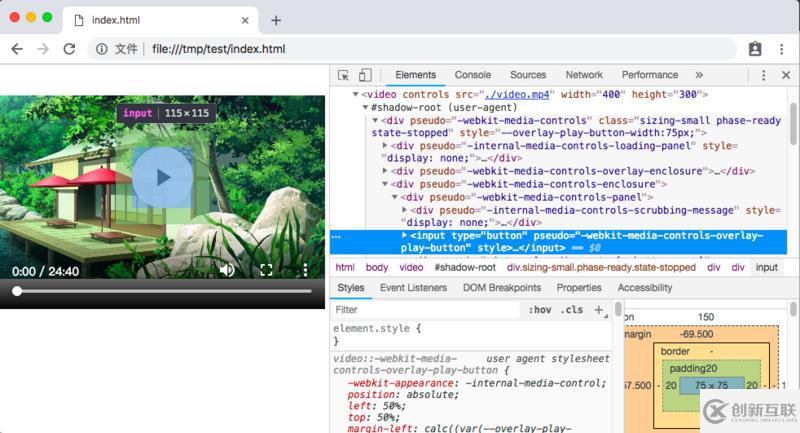Image resolution: width=800 pixels, height=433 pixels.
Task: Switch to the Console tab
Action: [472, 75]
